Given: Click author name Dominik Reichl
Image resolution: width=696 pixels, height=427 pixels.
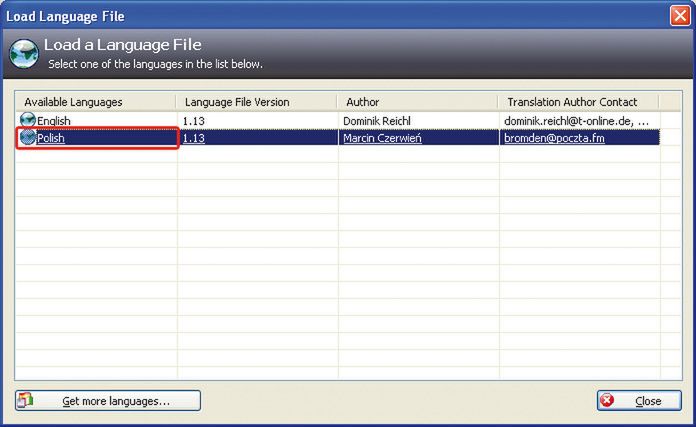Looking at the screenshot, I should (377, 121).
